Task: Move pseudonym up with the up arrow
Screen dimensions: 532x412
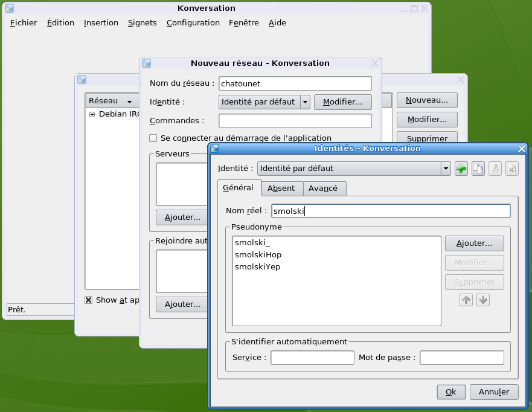Action: pos(466,300)
